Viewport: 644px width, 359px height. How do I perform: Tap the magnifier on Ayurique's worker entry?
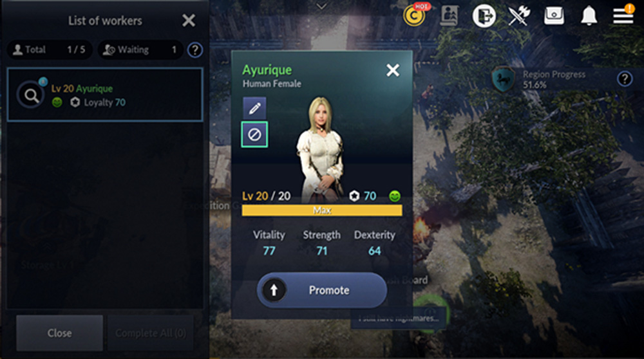click(31, 95)
